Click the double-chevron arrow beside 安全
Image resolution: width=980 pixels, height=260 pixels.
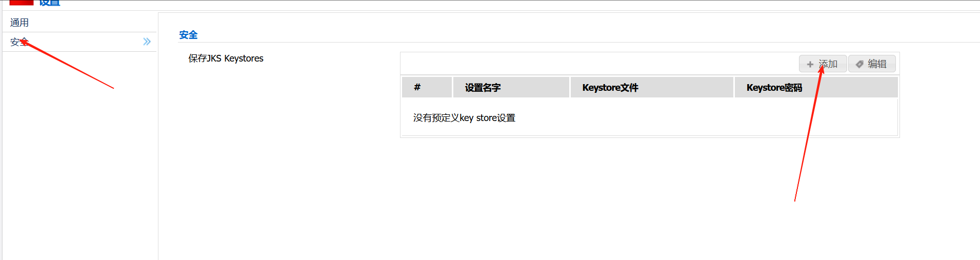147,42
